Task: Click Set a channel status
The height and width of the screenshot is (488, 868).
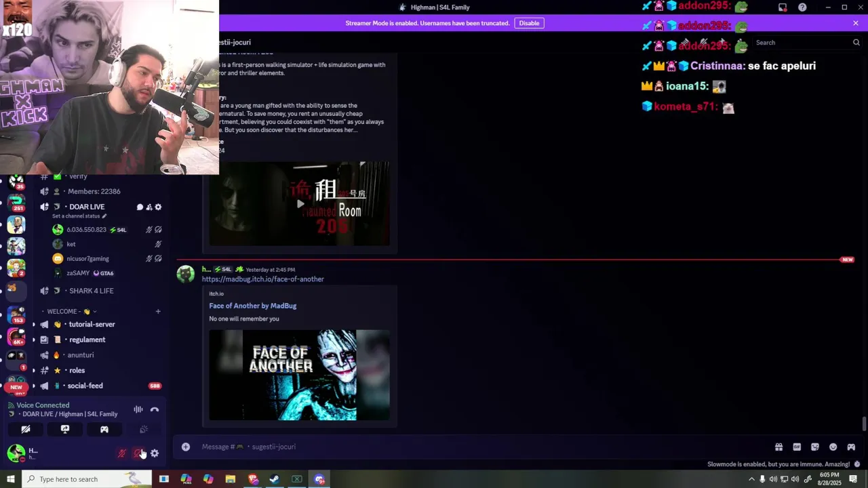Action: point(79,216)
